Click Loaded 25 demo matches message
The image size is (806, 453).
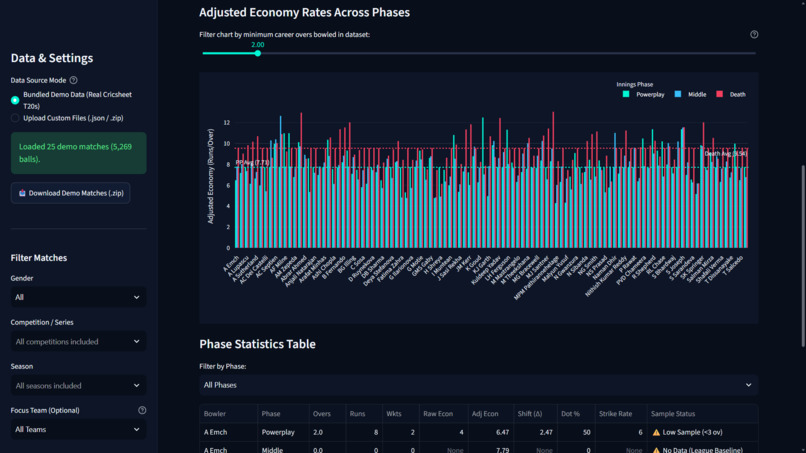pos(78,153)
